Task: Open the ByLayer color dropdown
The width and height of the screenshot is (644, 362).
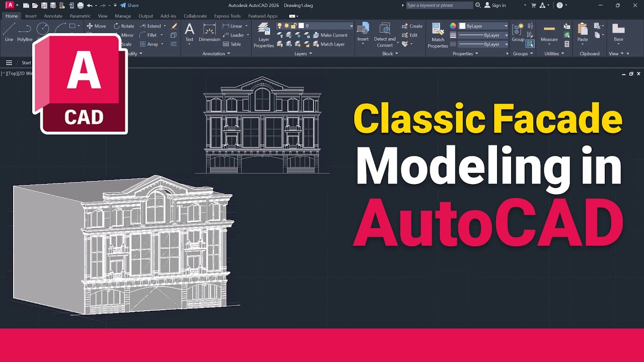Action: tap(484, 26)
